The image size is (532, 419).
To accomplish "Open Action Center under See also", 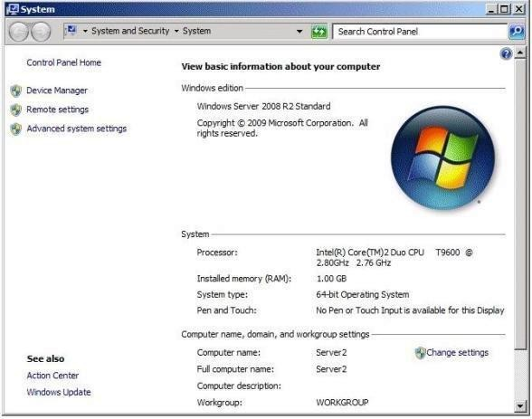I will pyautogui.click(x=52, y=376).
